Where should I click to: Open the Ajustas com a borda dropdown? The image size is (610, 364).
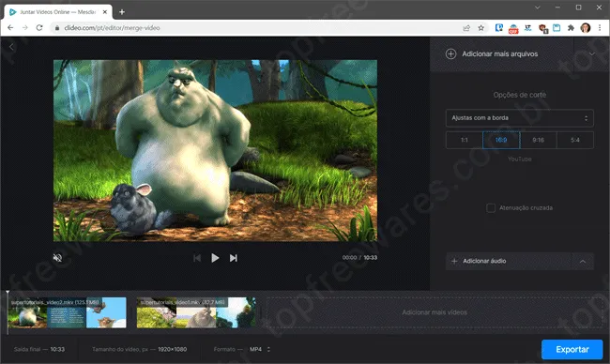coord(519,118)
